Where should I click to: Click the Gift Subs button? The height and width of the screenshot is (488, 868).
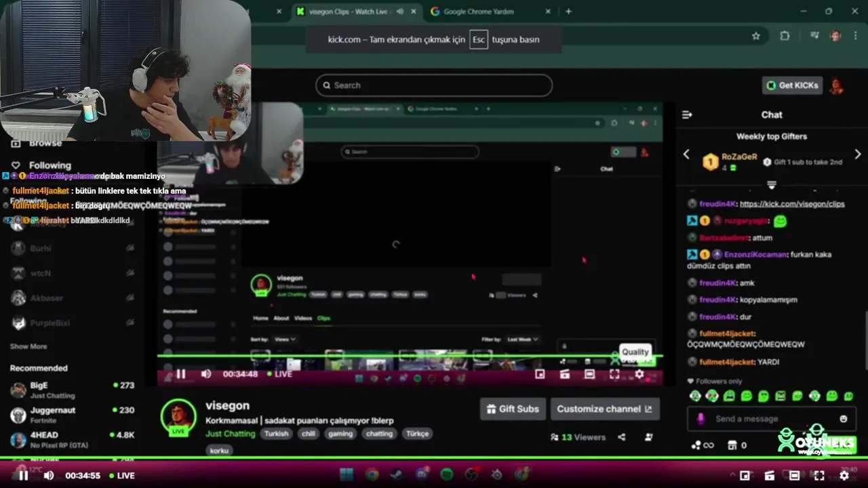click(513, 409)
